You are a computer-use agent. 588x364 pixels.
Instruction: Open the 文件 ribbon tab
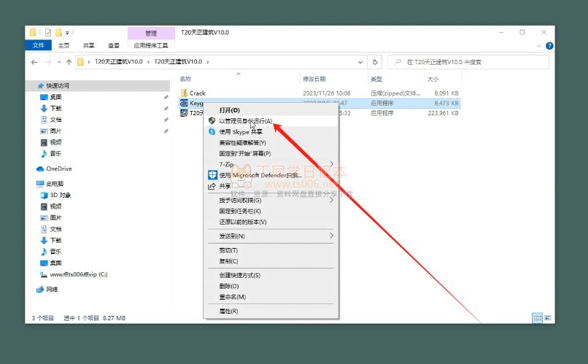click(x=38, y=45)
